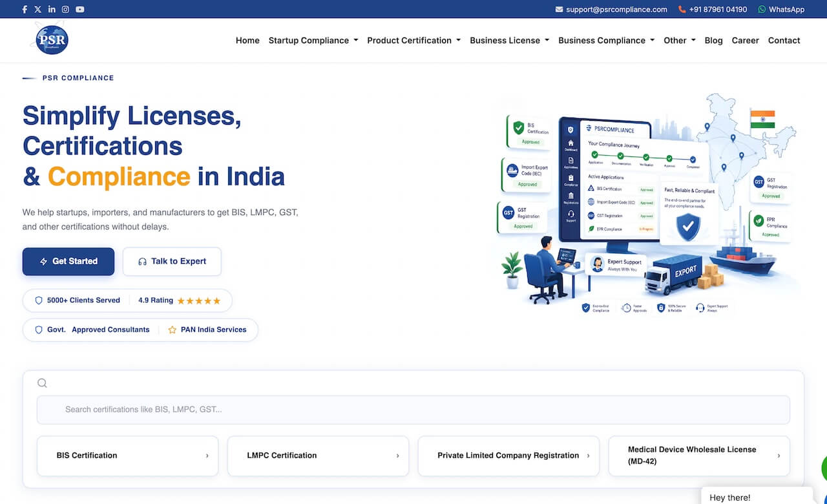827x504 pixels.
Task: Click the orange Compliance heading word
Action: coord(119,176)
